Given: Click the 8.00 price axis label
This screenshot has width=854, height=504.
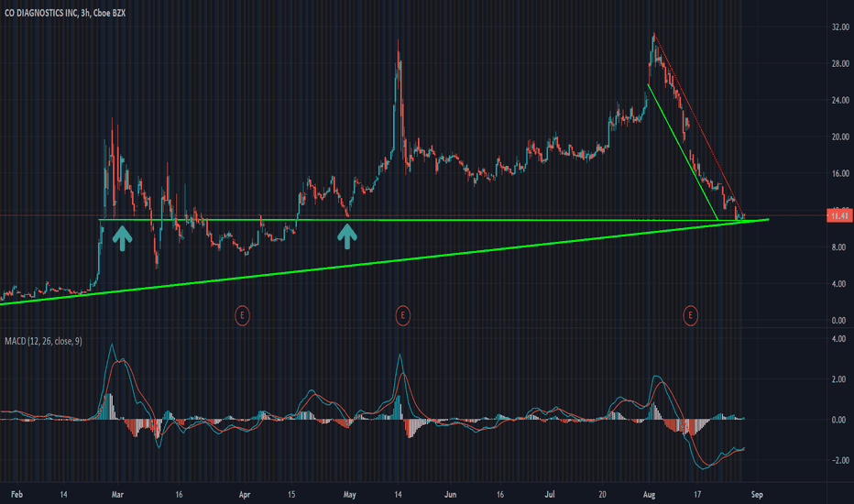Looking at the screenshot, I should pos(838,247).
